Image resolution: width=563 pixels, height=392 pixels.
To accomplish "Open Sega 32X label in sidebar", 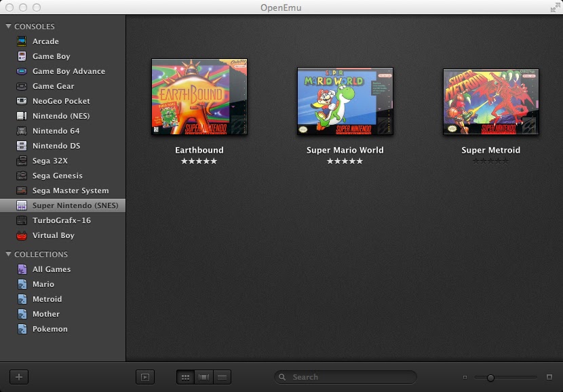I will point(50,161).
